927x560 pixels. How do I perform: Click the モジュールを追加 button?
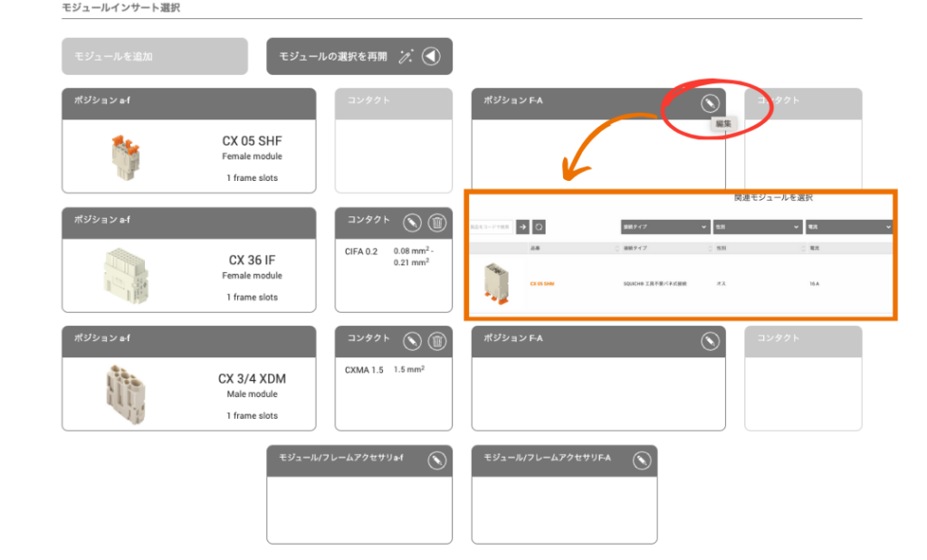tap(155, 56)
